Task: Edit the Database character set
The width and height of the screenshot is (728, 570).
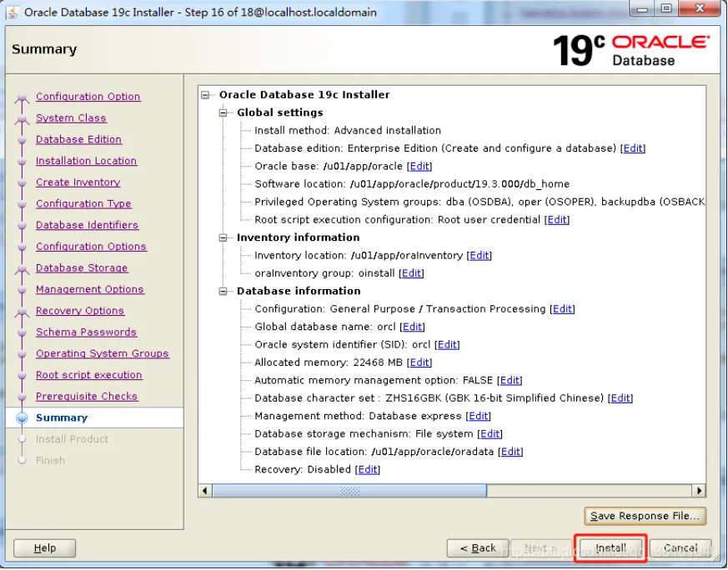Action: [620, 398]
